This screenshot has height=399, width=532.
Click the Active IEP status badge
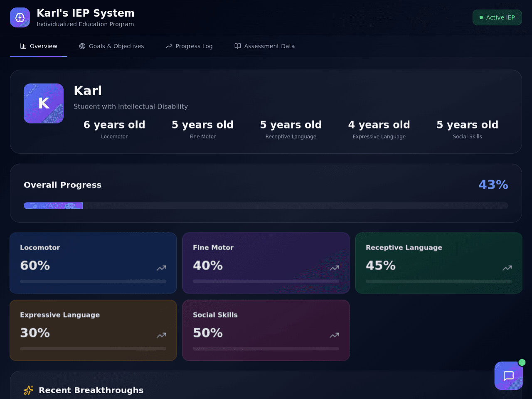point(497,17)
